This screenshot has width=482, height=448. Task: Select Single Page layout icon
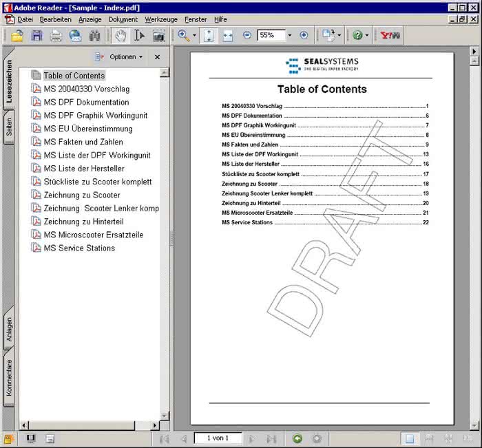[x=410, y=438]
